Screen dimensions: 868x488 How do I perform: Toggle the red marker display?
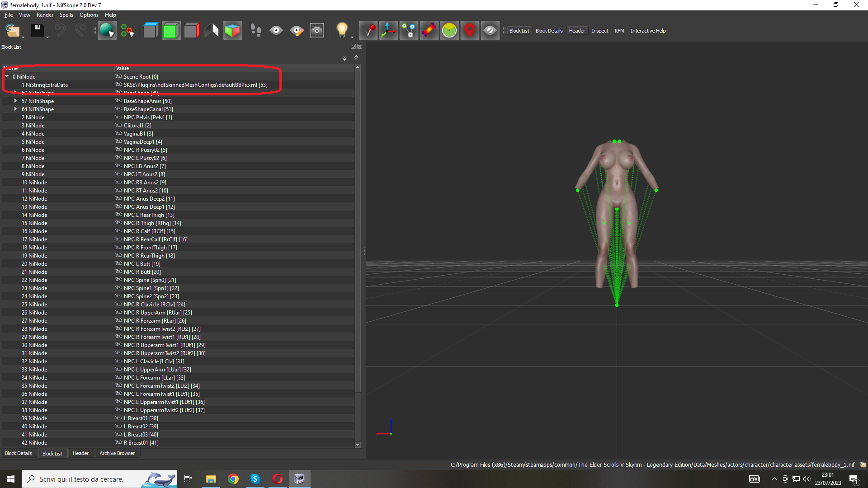(x=470, y=31)
